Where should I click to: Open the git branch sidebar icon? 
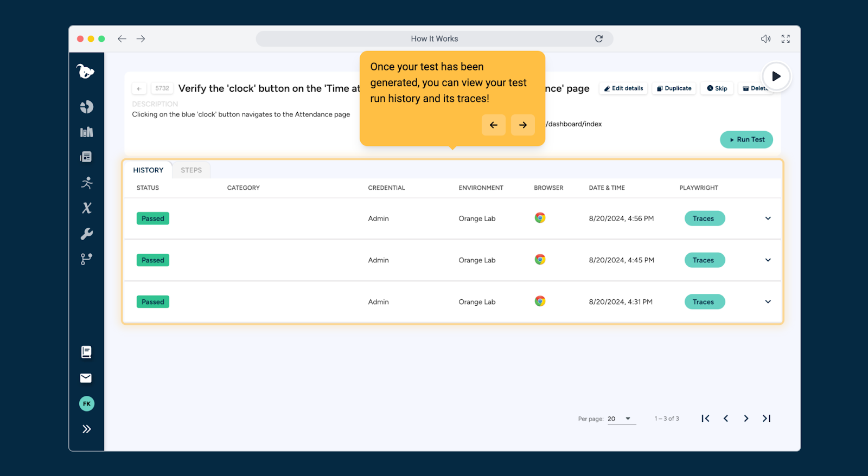pyautogui.click(x=86, y=259)
